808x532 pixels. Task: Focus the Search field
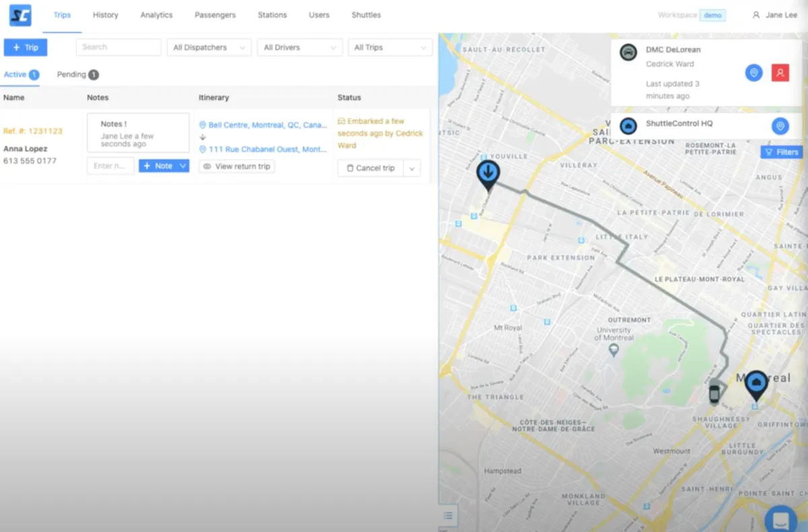pyautogui.click(x=119, y=47)
